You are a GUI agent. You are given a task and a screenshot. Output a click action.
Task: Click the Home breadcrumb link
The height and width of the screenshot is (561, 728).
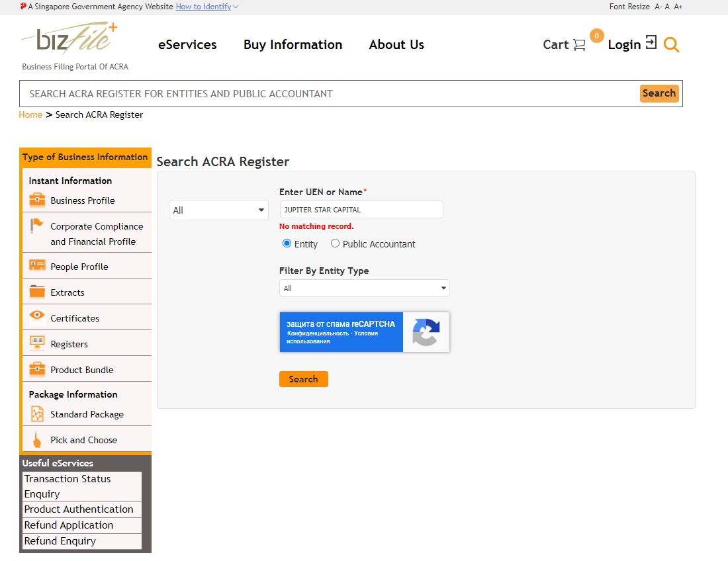[30, 114]
